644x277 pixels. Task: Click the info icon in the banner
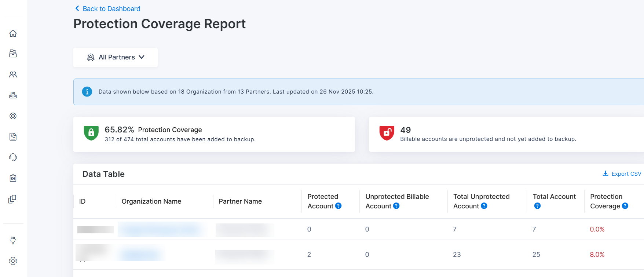pyautogui.click(x=87, y=92)
